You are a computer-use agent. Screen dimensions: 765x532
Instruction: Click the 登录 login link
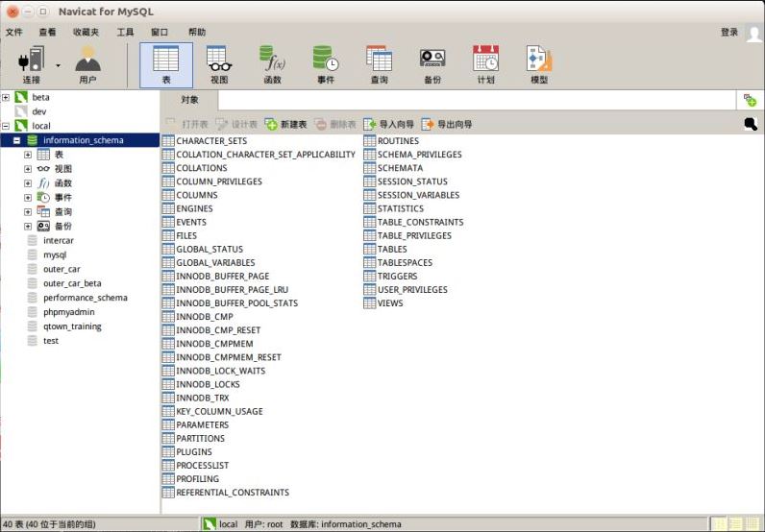tap(729, 33)
